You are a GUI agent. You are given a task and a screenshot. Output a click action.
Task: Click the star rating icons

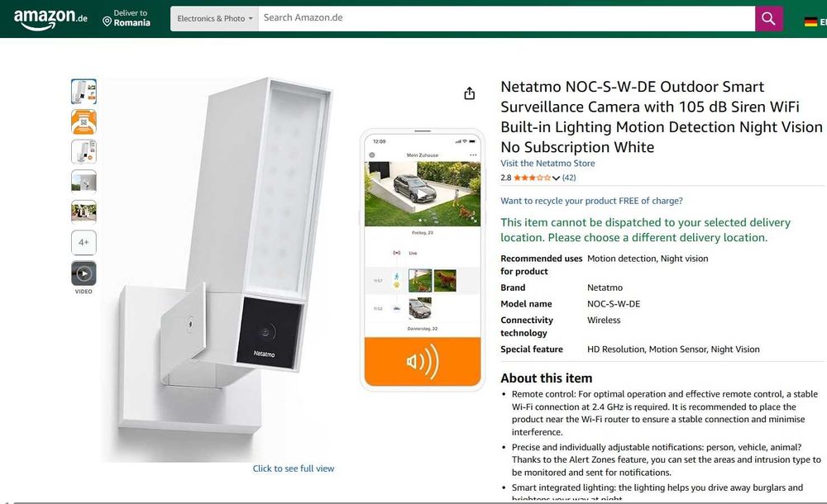(x=532, y=178)
